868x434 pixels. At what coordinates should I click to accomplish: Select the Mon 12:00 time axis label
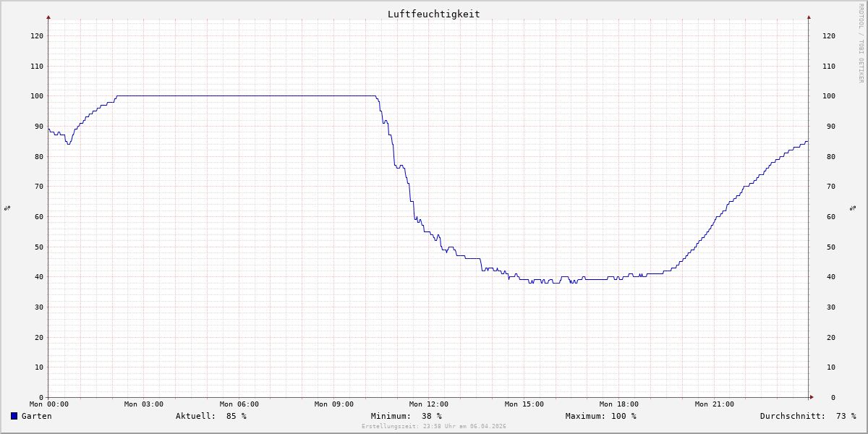(429, 404)
